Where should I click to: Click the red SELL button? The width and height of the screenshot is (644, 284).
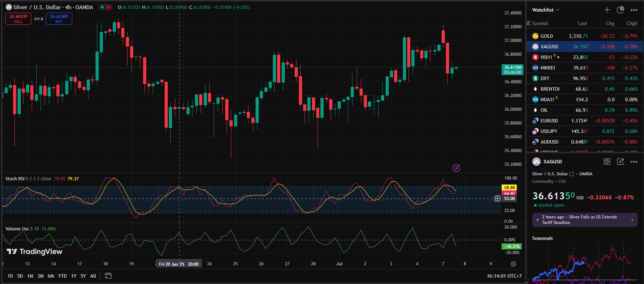click(x=18, y=19)
